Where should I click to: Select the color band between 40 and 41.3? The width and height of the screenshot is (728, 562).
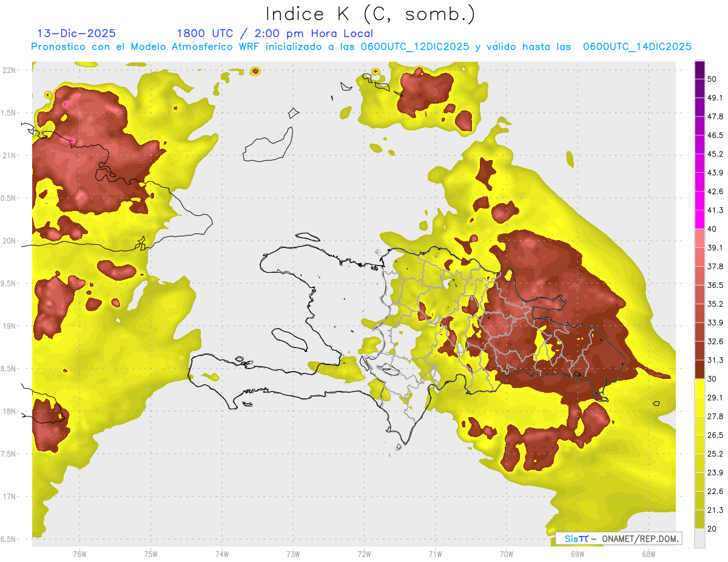click(699, 219)
